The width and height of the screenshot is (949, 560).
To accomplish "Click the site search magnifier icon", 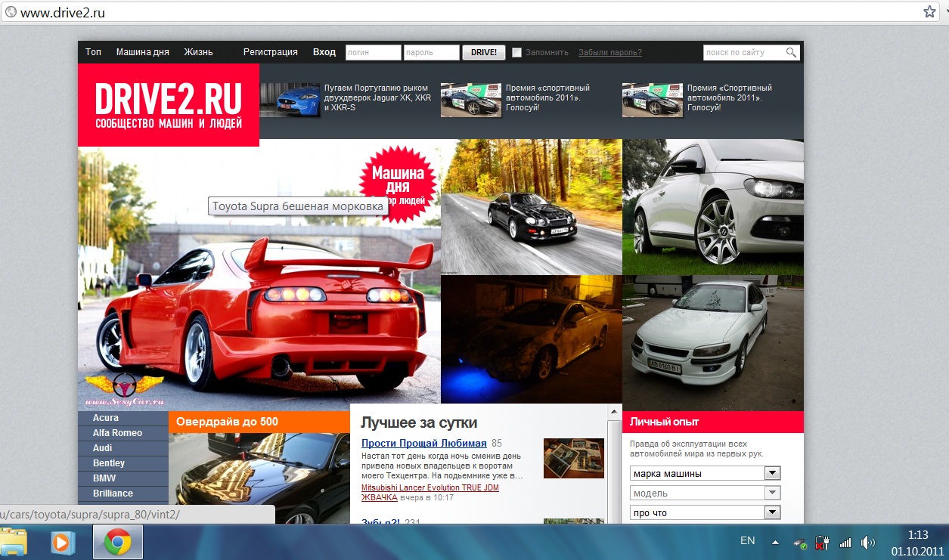I will coord(791,52).
